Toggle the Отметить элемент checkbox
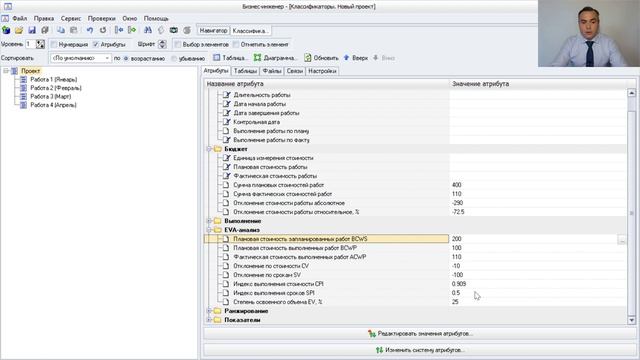The height and width of the screenshot is (360, 640). 236,44
